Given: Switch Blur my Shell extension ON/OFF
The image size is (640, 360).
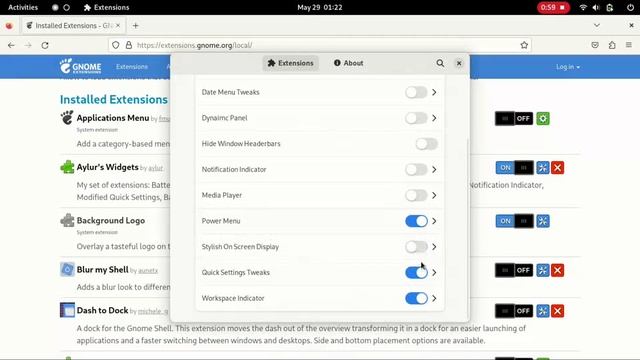Looking at the screenshot, I should click(514, 270).
